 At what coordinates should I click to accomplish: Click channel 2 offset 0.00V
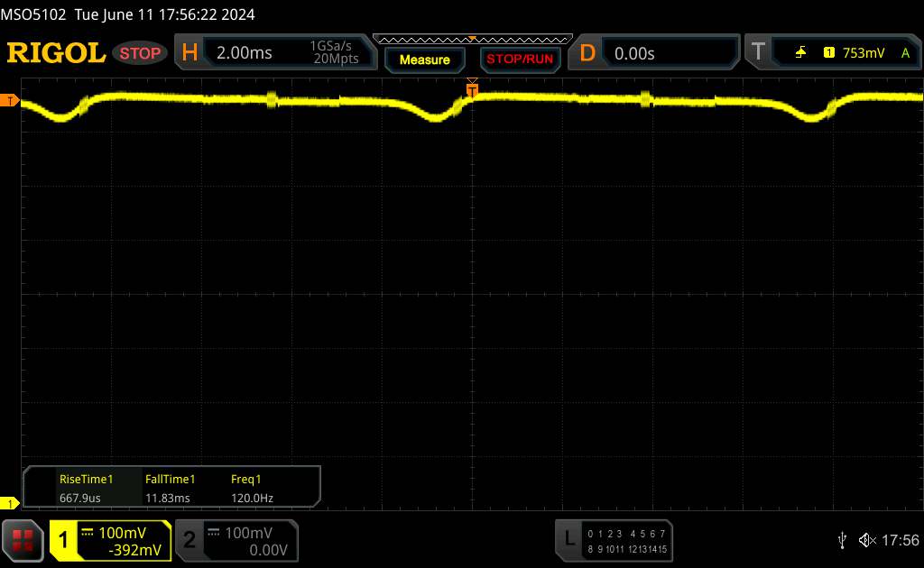click(268, 550)
